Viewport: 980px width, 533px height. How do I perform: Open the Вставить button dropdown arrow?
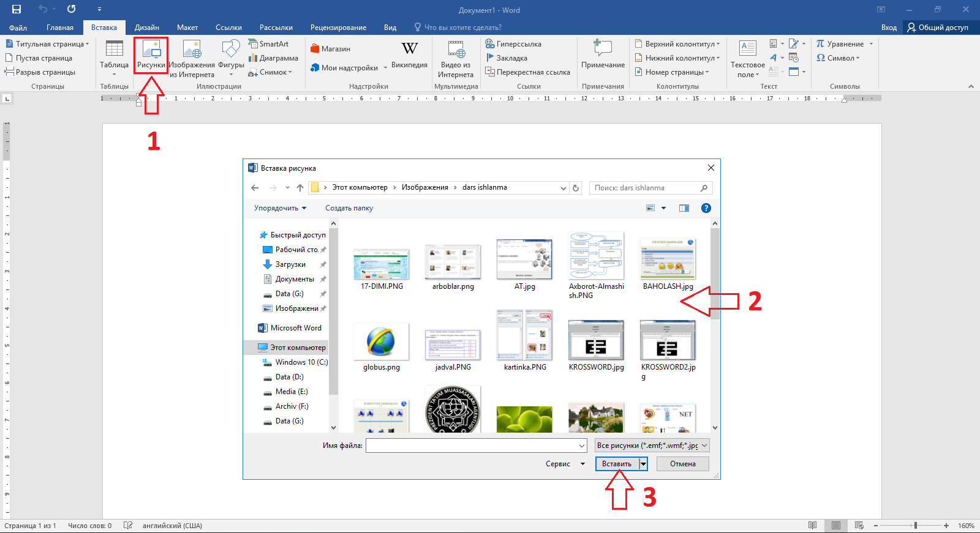coord(643,464)
